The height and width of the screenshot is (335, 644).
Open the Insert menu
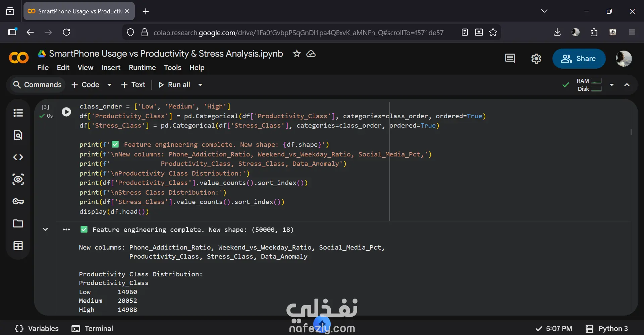[111, 68]
